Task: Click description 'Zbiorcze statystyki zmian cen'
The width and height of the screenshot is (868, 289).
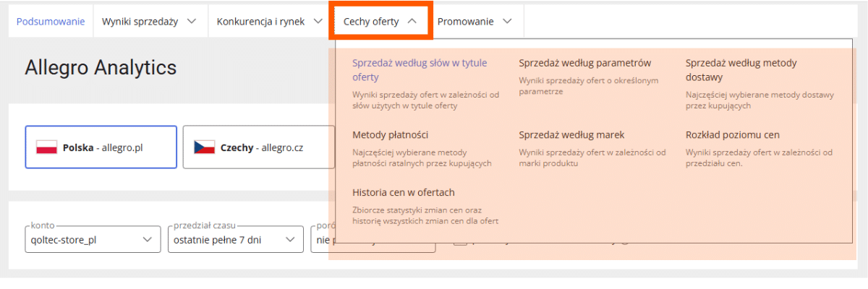Action: [425, 216]
